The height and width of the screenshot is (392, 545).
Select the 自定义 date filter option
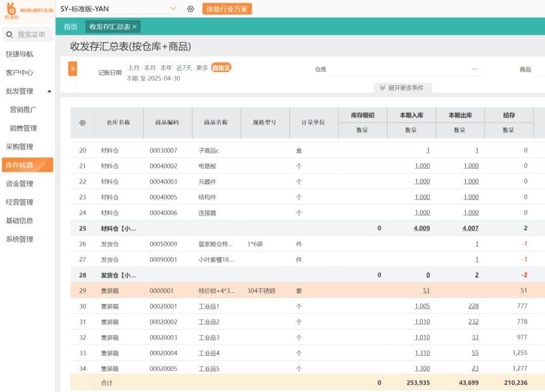click(222, 67)
